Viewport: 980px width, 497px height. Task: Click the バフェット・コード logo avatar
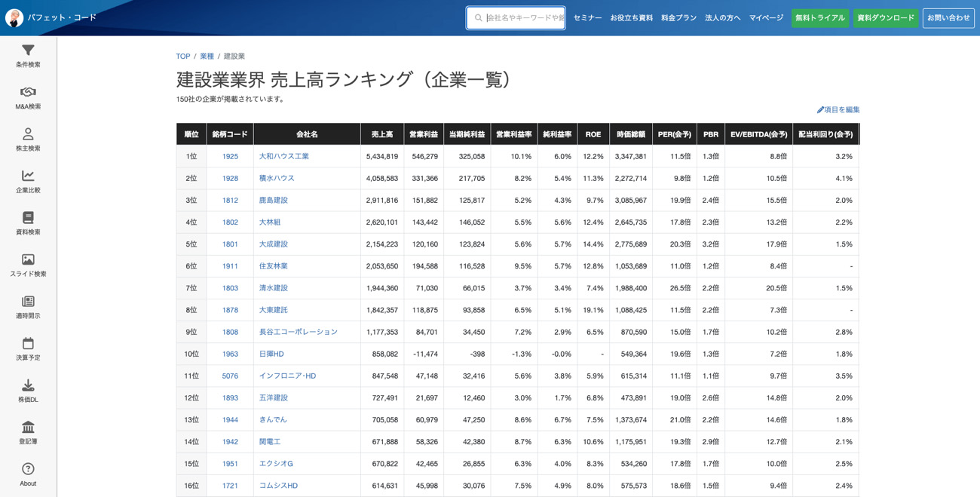pos(14,18)
